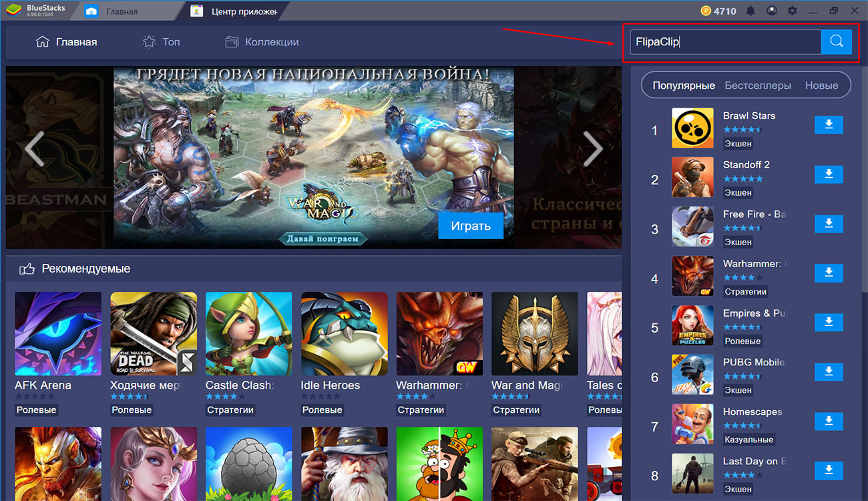Open the Standoff 2 icon in the ranking list
Screen dimensions: 868x501
(x=692, y=178)
